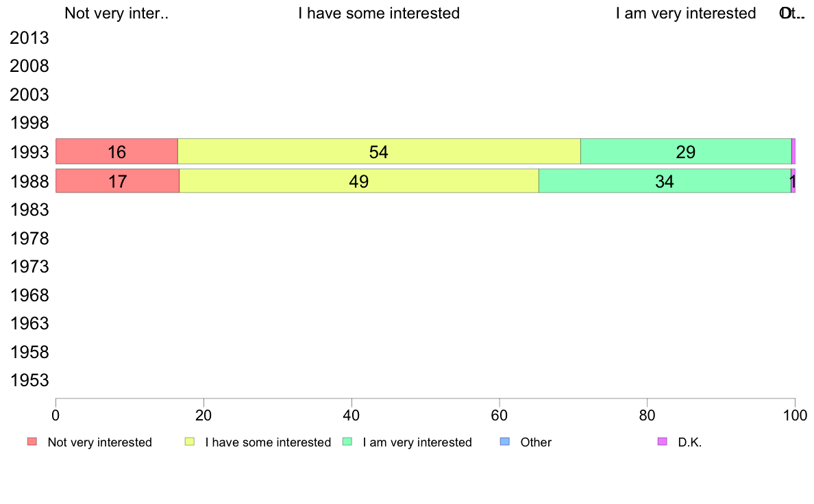The image size is (814, 504).
Task: Click the 60 tick on the x-axis
Action: coord(500,415)
